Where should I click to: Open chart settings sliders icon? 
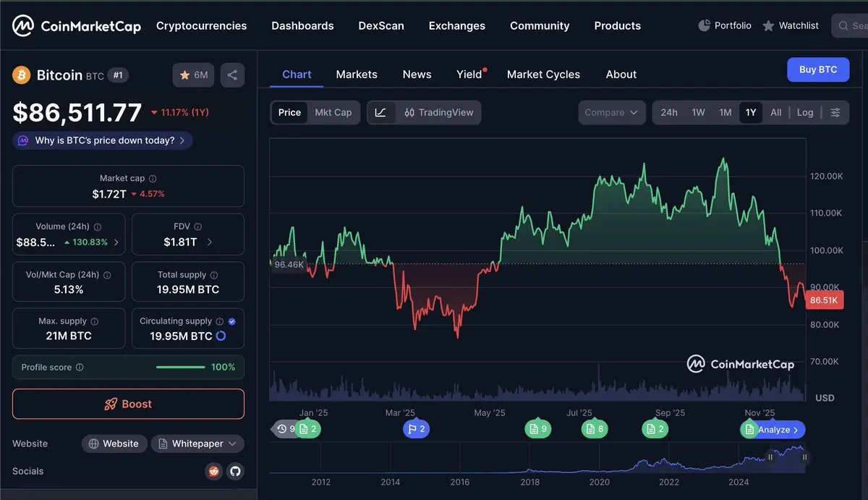click(835, 112)
